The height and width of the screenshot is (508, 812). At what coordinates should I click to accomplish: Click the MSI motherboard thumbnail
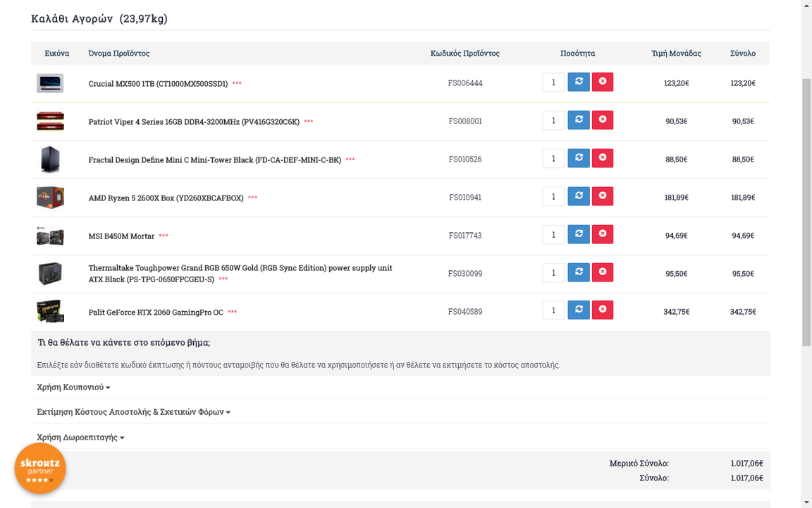[50, 236]
